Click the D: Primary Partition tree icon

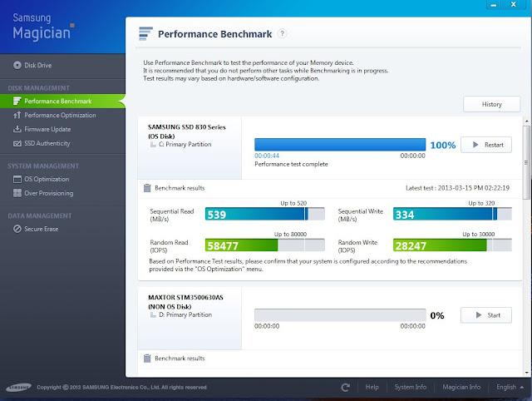[x=153, y=315]
